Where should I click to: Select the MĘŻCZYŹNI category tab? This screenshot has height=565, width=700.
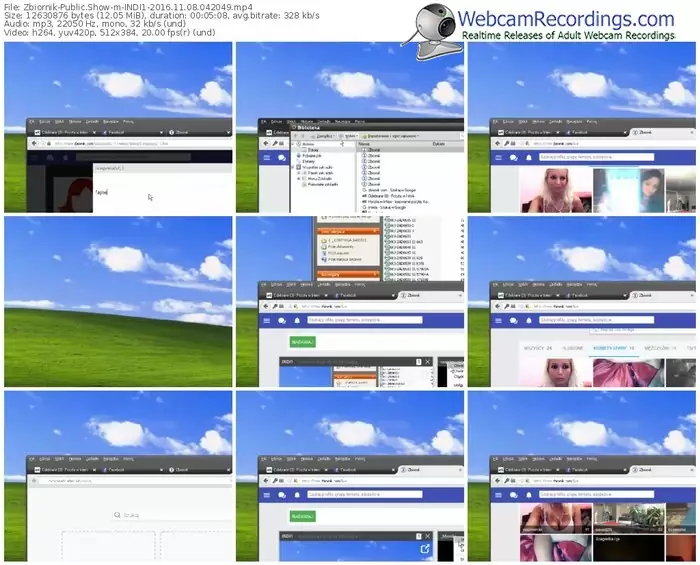(x=660, y=348)
